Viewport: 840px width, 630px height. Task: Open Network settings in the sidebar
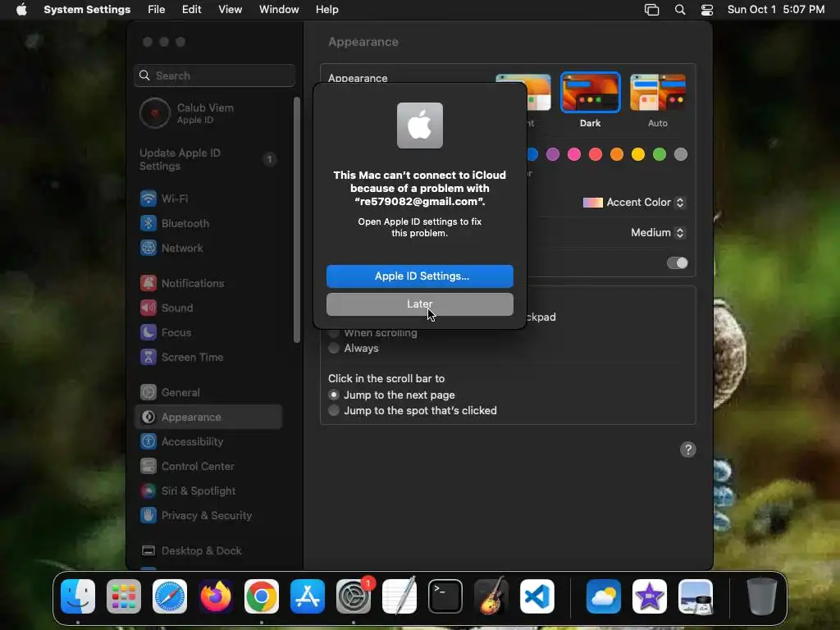coord(208,248)
